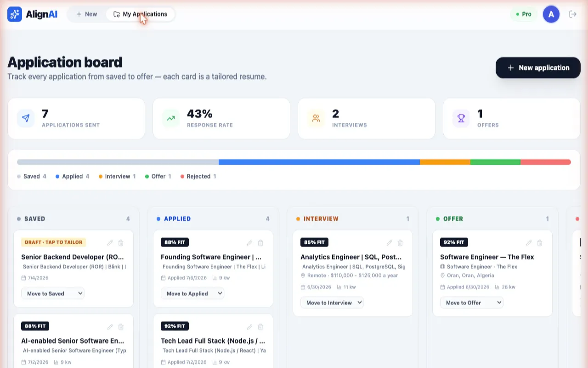Open the Founding Software Engineer card title
The height and width of the screenshot is (368, 588).
click(211, 257)
